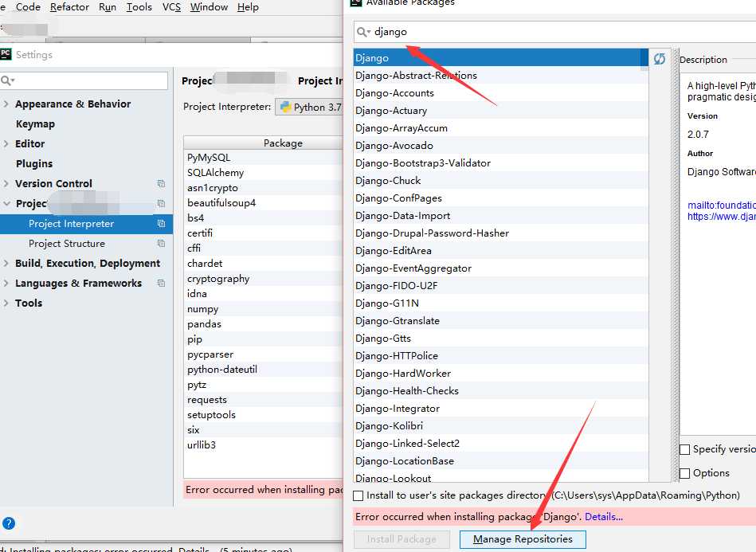The width and height of the screenshot is (756, 552).
Task: Open the Help menu
Action: coord(248,7)
